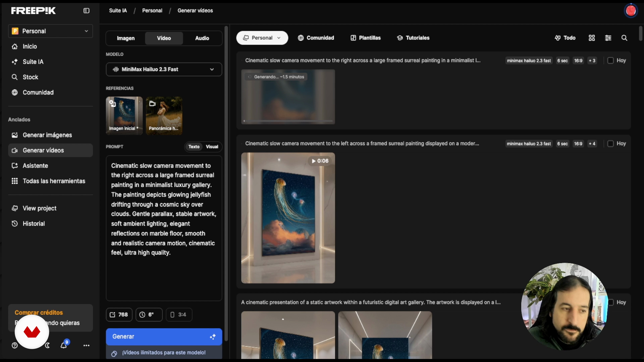Expand the +3 tags on the first generation
The width and height of the screenshot is (644, 362).
coord(592,61)
